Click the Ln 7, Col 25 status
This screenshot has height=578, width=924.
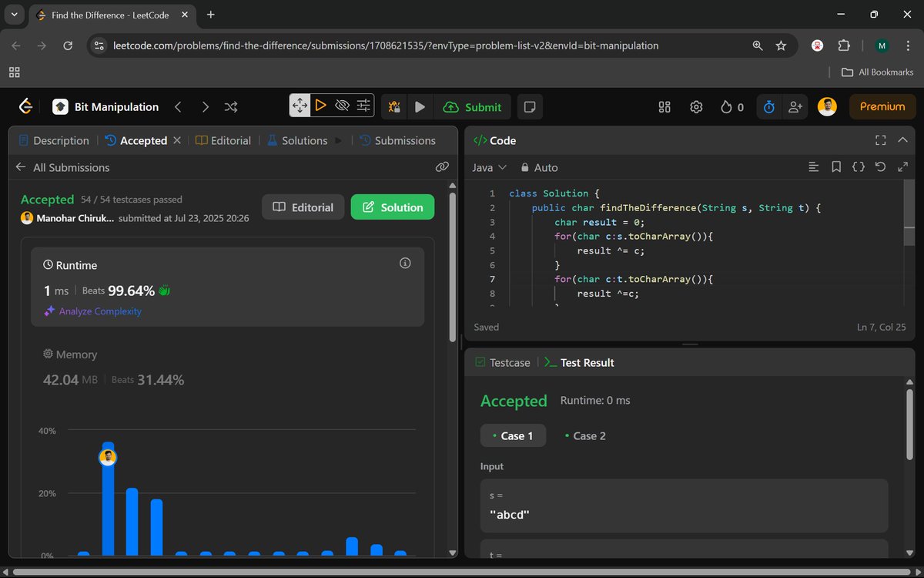(x=882, y=327)
